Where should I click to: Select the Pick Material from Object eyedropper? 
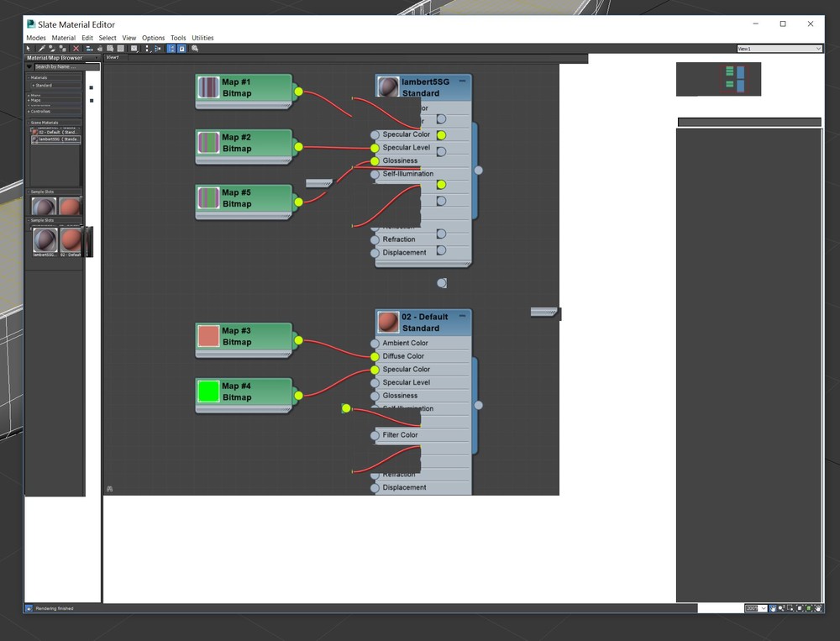click(x=41, y=48)
